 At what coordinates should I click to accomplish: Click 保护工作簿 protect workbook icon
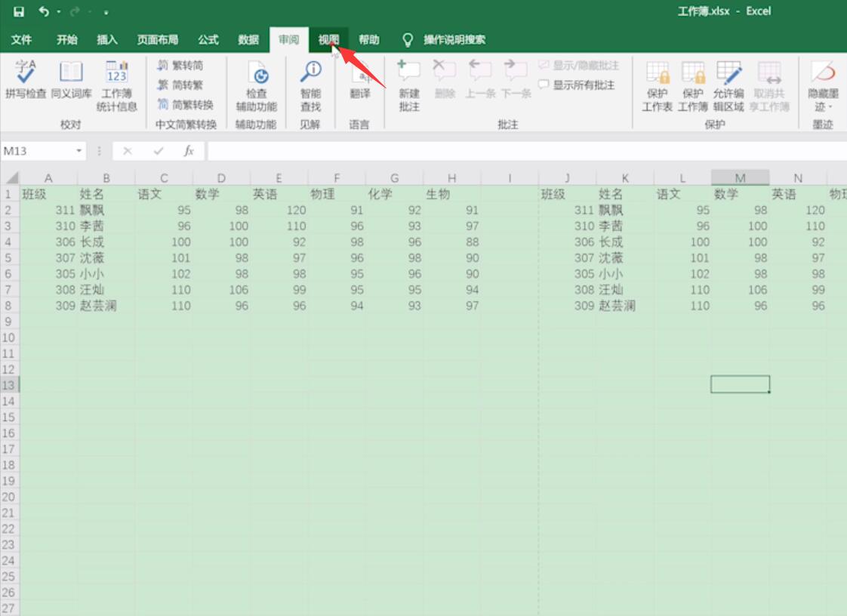pos(693,85)
